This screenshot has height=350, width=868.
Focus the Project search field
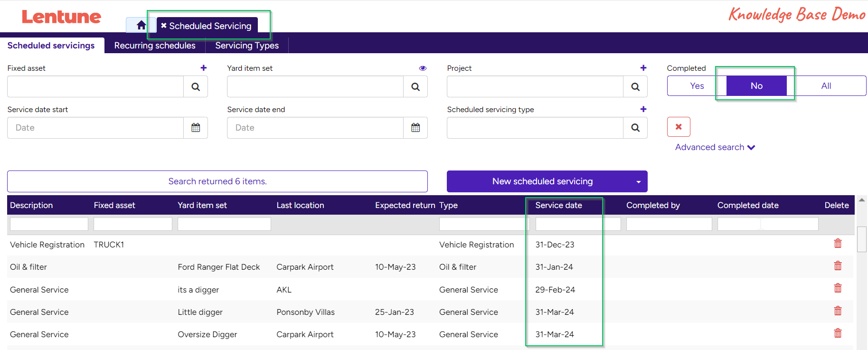point(535,86)
